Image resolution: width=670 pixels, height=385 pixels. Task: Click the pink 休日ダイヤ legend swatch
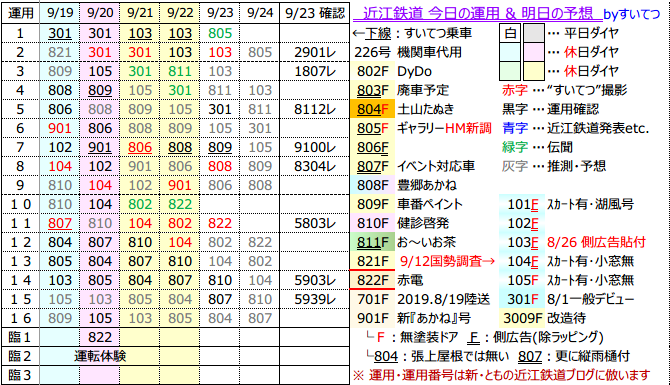tap(534, 52)
